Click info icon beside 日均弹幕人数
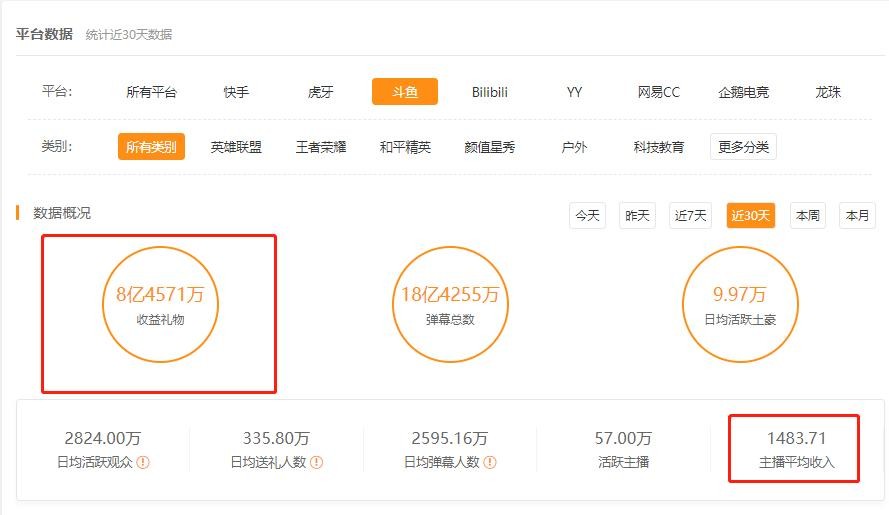Viewport: 889px width, 515px height. coord(490,463)
